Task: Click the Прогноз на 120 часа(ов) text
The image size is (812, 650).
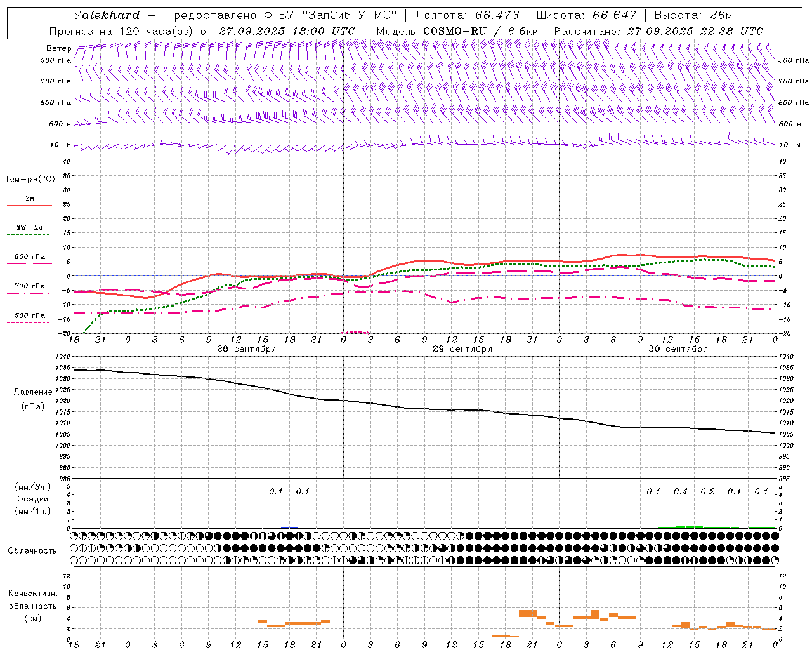Action: [x=122, y=31]
